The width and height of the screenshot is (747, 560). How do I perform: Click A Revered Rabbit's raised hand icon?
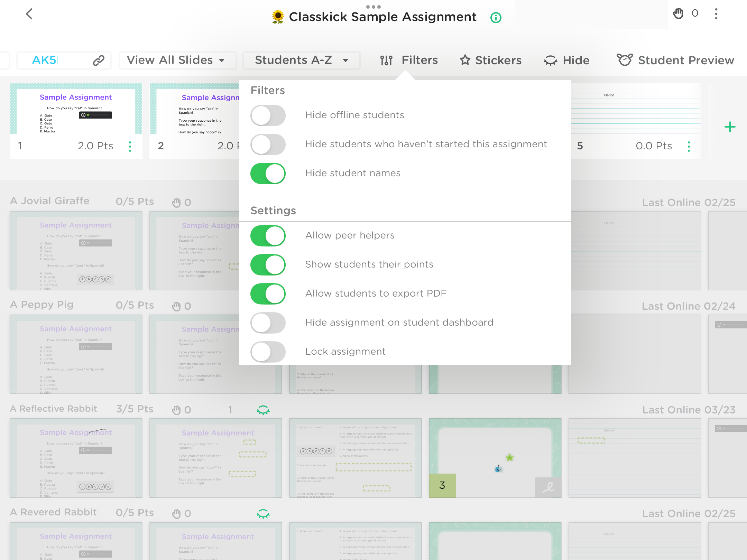(x=176, y=514)
